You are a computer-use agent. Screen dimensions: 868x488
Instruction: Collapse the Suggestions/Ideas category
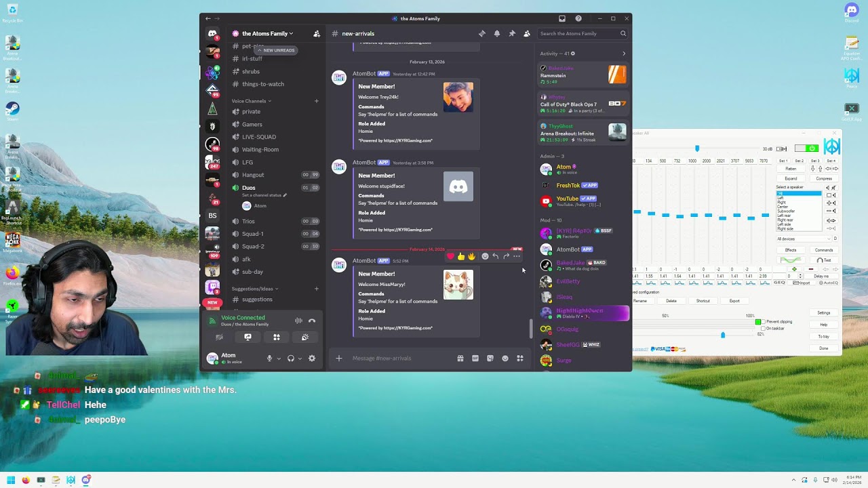point(255,289)
